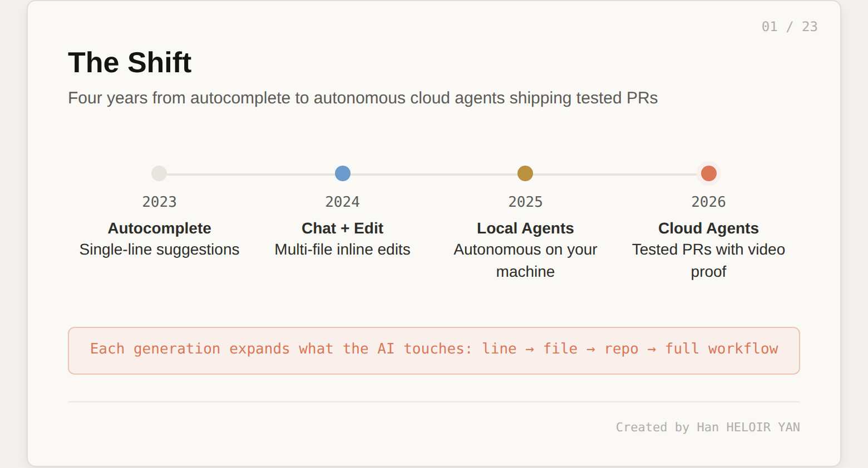Click the slide title The Shift
Image resolution: width=868 pixels, height=468 pixels.
(x=130, y=62)
